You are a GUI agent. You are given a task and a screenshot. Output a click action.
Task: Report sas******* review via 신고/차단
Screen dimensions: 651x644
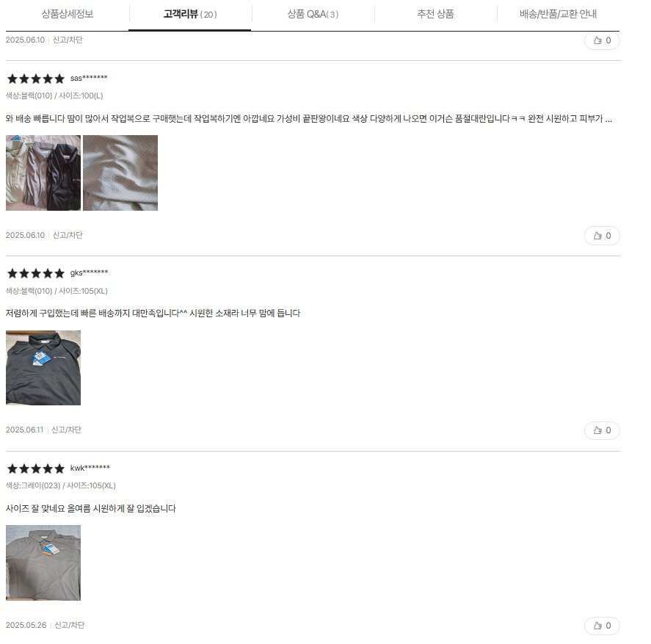click(68, 235)
